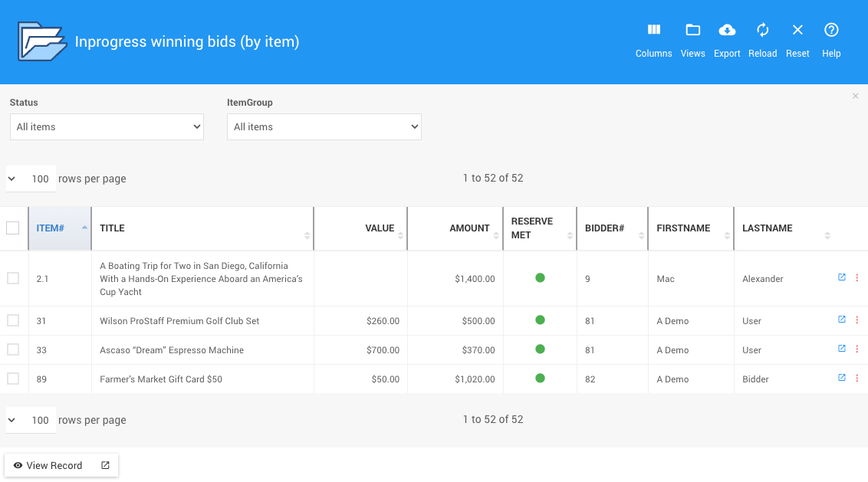Expand the ItemGroup filter dropdown
The image size is (868, 482).
click(324, 127)
